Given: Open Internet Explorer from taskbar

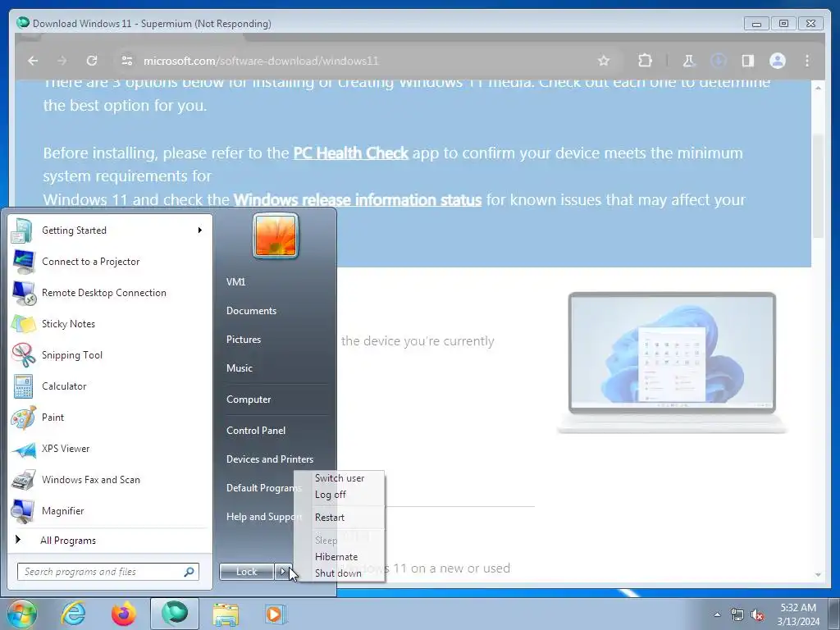Looking at the screenshot, I should pyautogui.click(x=73, y=614).
